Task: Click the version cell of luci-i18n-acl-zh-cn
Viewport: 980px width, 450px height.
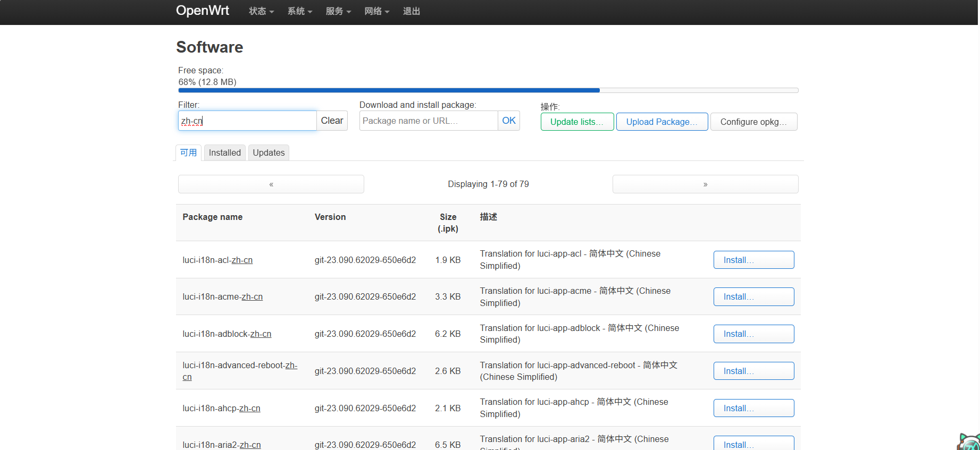Action: tap(365, 260)
